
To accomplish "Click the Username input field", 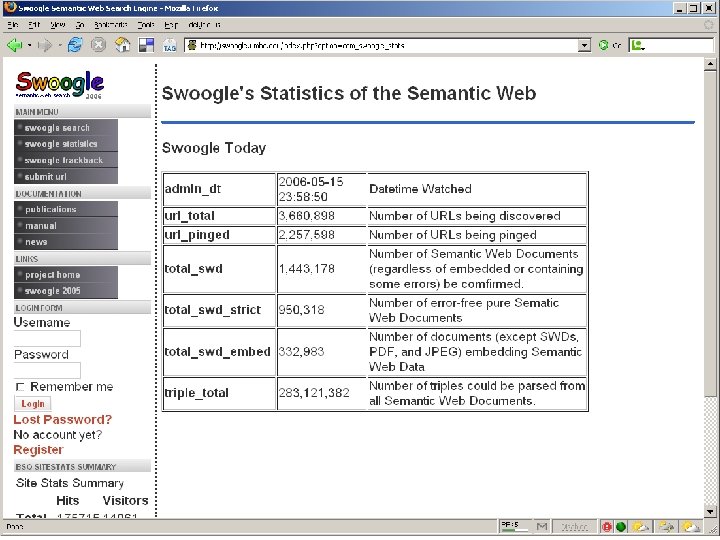I will pyautogui.click(x=47, y=338).
